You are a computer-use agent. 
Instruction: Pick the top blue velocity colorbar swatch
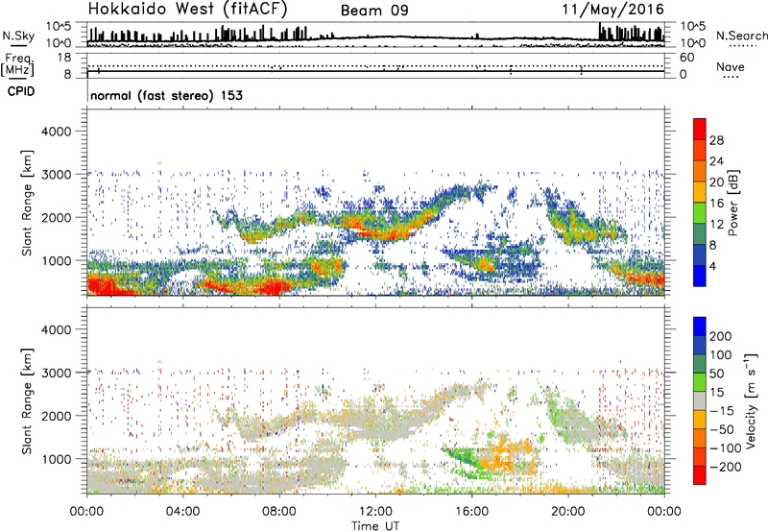(700, 326)
